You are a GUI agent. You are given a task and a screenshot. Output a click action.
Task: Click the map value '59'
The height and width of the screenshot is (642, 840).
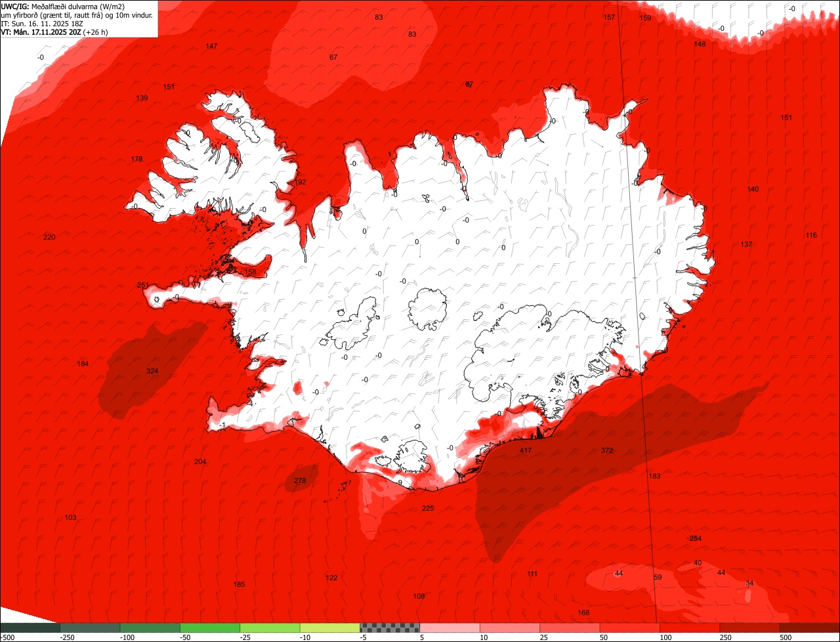[658, 577]
